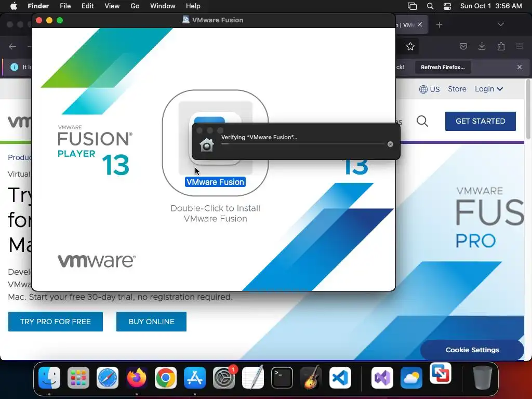
Task: Open the Edit menu
Action: coord(87,6)
